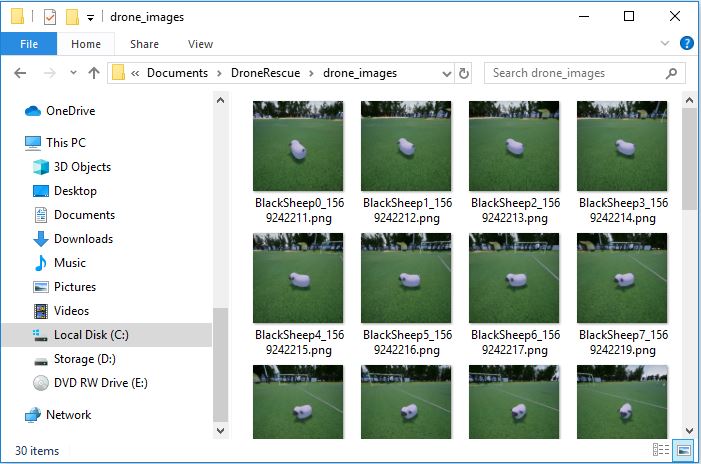The width and height of the screenshot is (701, 464).
Task: Open the Share ribbon tab
Action: [144, 44]
